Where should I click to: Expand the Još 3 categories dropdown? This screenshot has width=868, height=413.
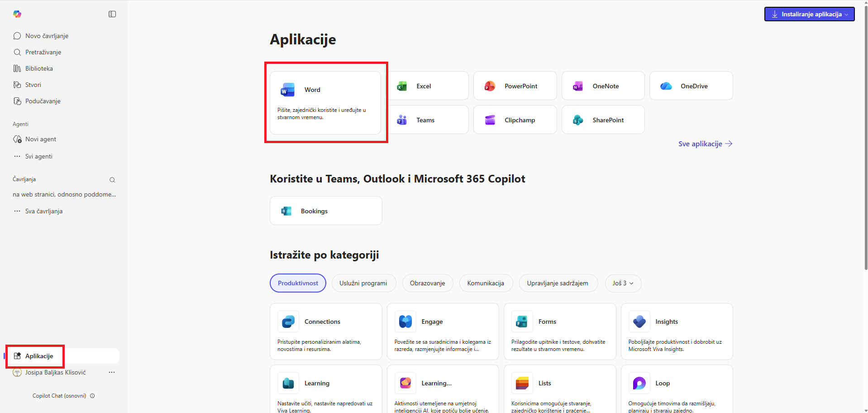pyautogui.click(x=623, y=283)
